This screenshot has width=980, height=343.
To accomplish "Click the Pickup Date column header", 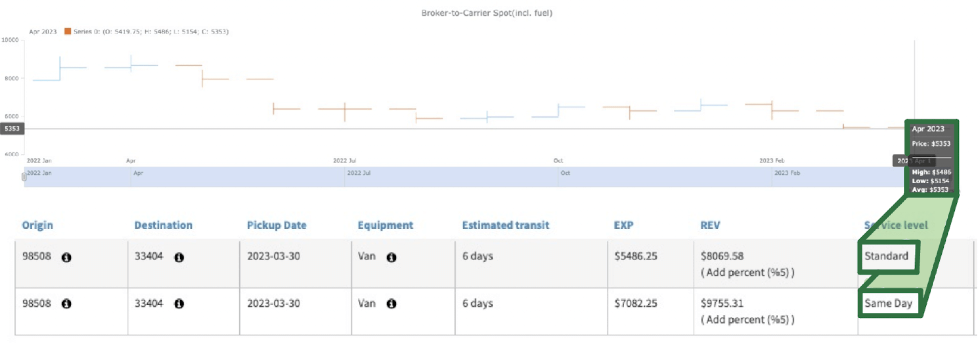I will [x=276, y=225].
